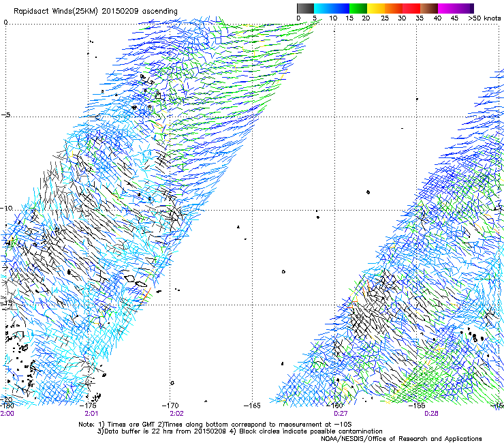
Task: Click the '-175' longitude axis label
Action: [89, 406]
